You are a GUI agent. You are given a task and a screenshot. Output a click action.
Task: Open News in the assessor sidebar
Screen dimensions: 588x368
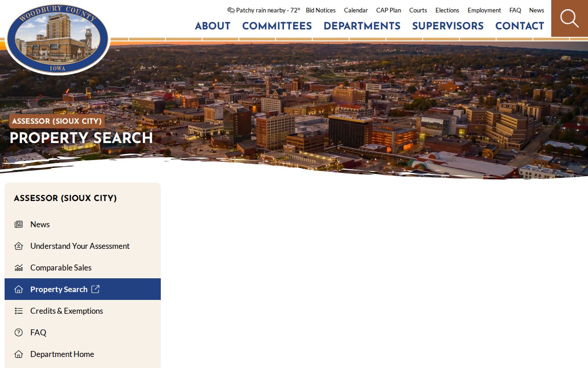[83, 224]
